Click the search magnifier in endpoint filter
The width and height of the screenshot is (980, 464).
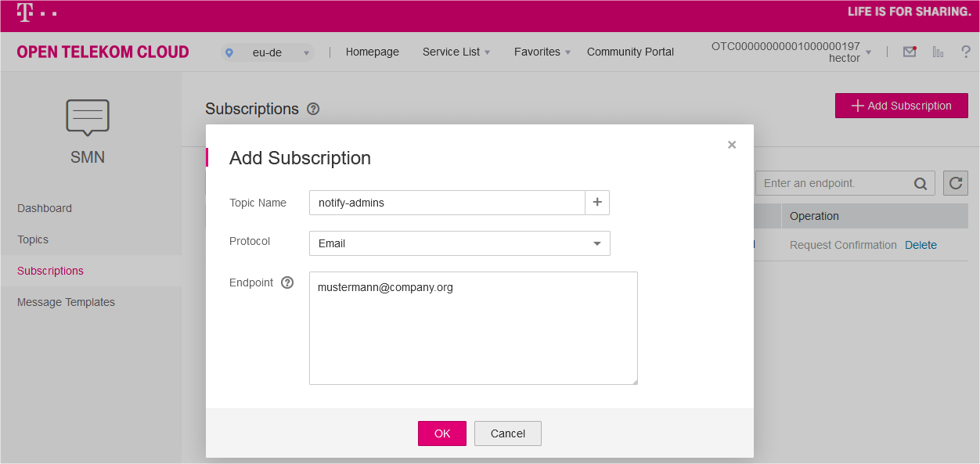pos(920,183)
